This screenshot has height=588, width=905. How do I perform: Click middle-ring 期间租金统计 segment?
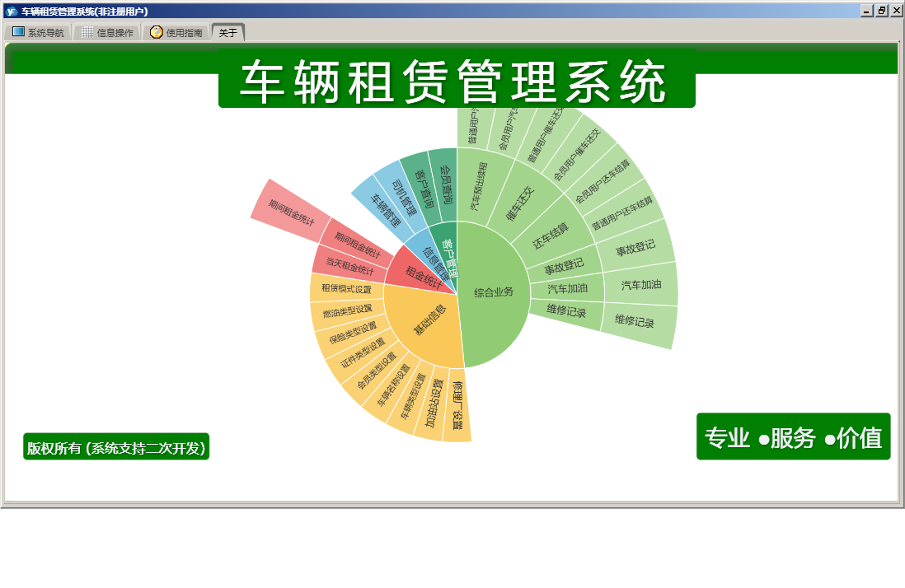(x=358, y=245)
